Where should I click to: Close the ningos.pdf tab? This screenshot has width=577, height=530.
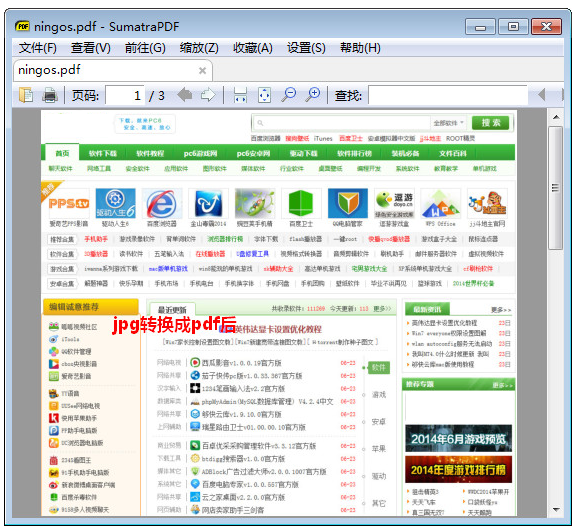pyautogui.click(x=202, y=70)
